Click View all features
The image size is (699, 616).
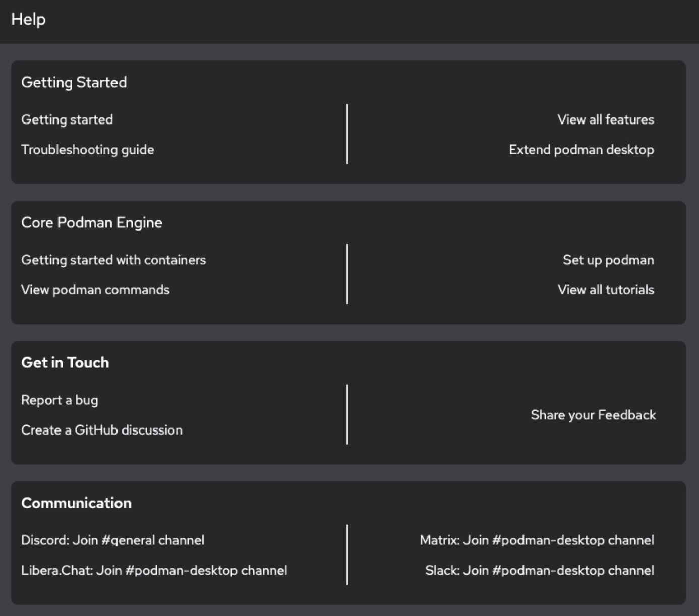click(x=605, y=119)
